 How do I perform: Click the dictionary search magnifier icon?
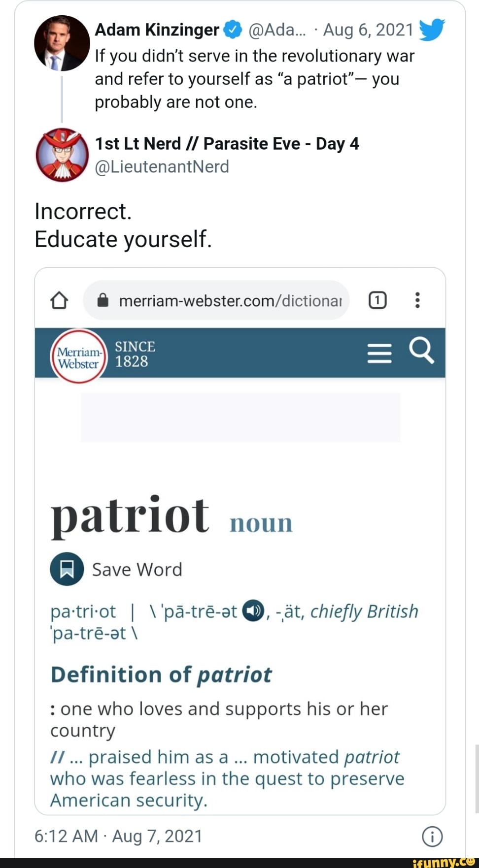[421, 351]
